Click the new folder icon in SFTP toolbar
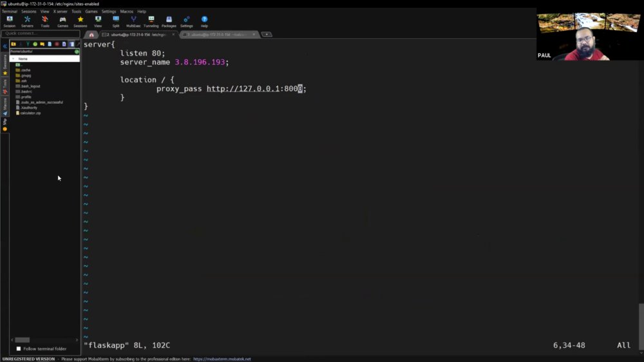This screenshot has width=644, height=362. coord(43,44)
